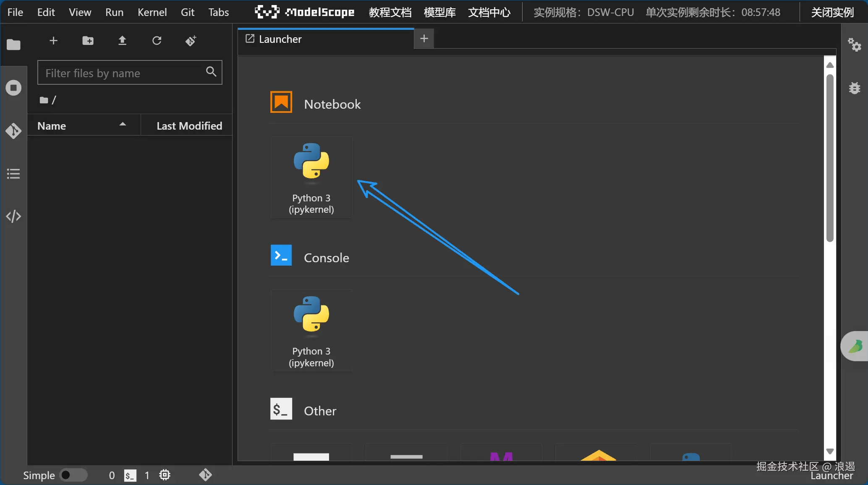The image size is (868, 485).
Task: Click the Upload Files icon
Action: [122, 41]
